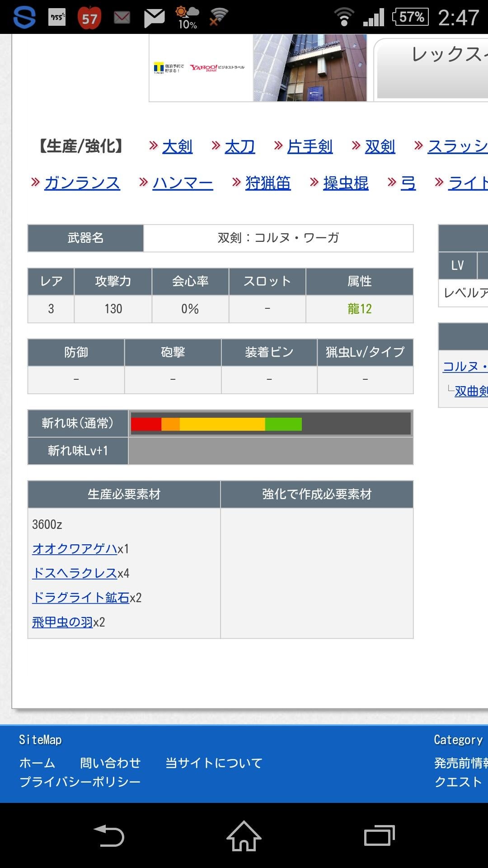Open the コルヌ・ link in the side panel
The width and height of the screenshot is (488, 868).
pyautogui.click(x=465, y=366)
